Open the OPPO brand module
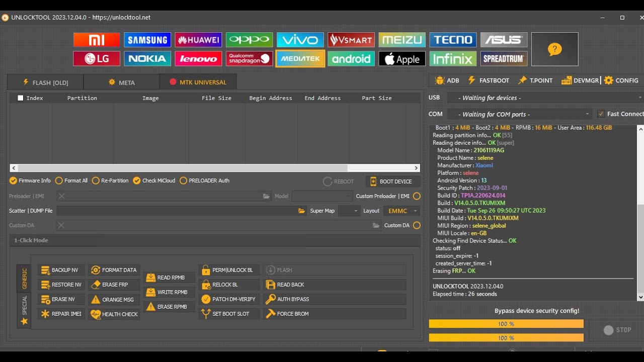This screenshot has width=644, height=362. coord(250,40)
